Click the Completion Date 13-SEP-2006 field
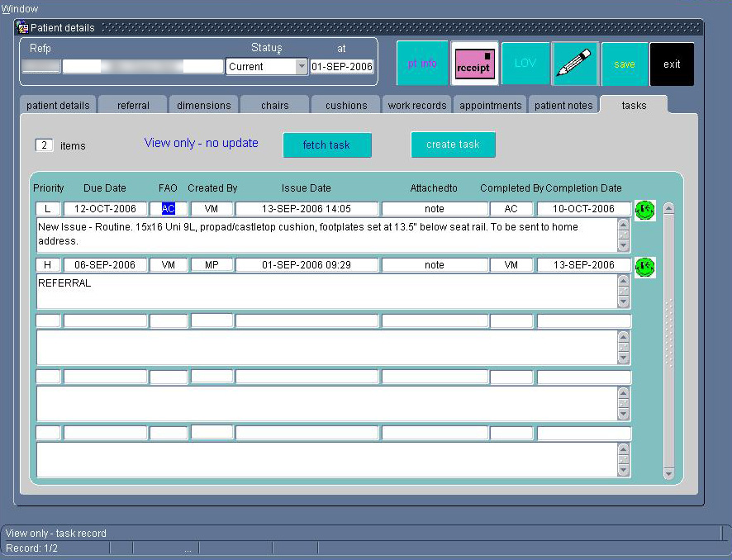This screenshot has width=732, height=560. tap(583, 265)
